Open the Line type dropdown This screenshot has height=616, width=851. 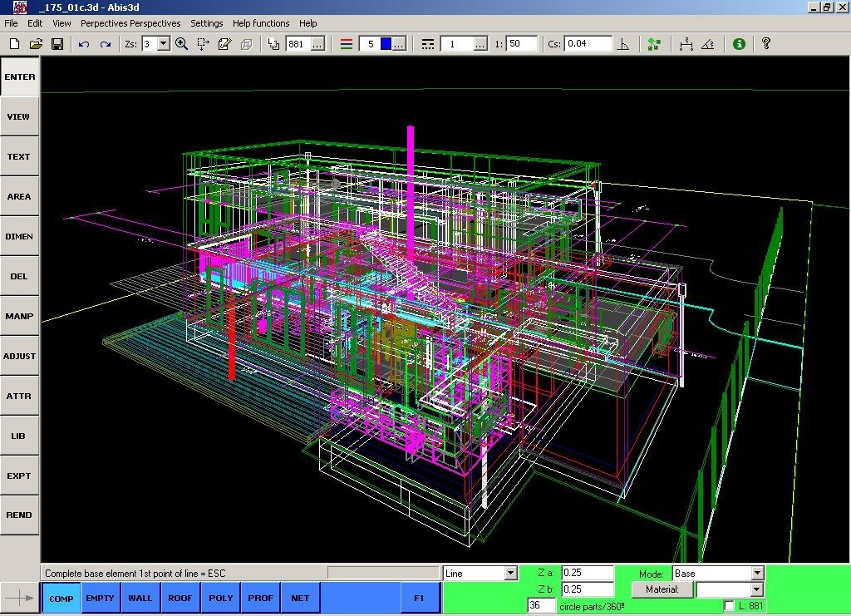[x=509, y=573]
